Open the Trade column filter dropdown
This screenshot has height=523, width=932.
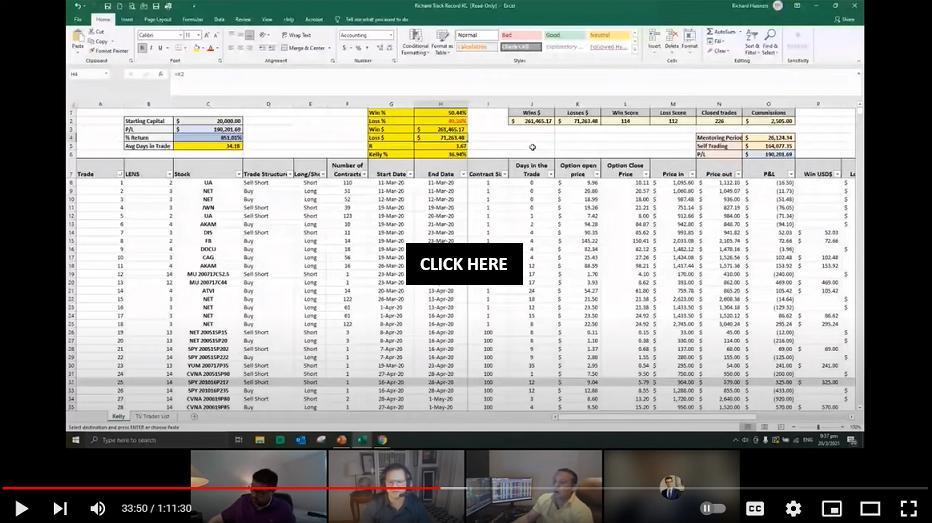click(x=120, y=174)
